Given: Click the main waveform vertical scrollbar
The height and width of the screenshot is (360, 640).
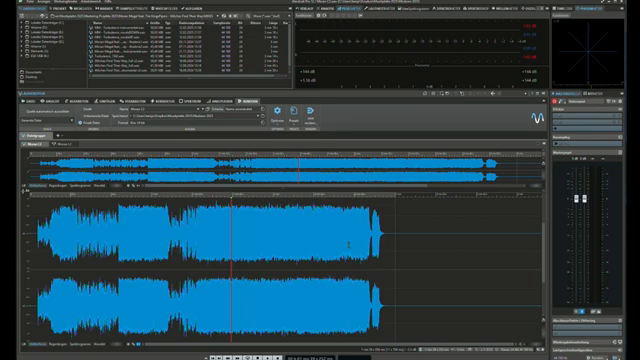Looking at the screenshot, I should [x=543, y=253].
